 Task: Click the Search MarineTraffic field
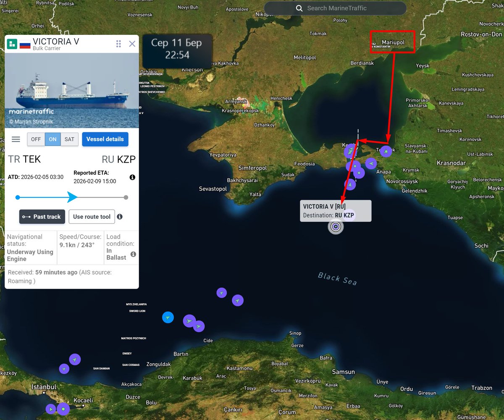coord(335,8)
